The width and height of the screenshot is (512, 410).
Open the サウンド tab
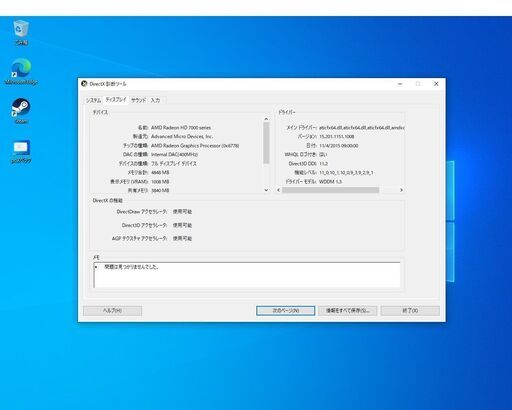138,100
